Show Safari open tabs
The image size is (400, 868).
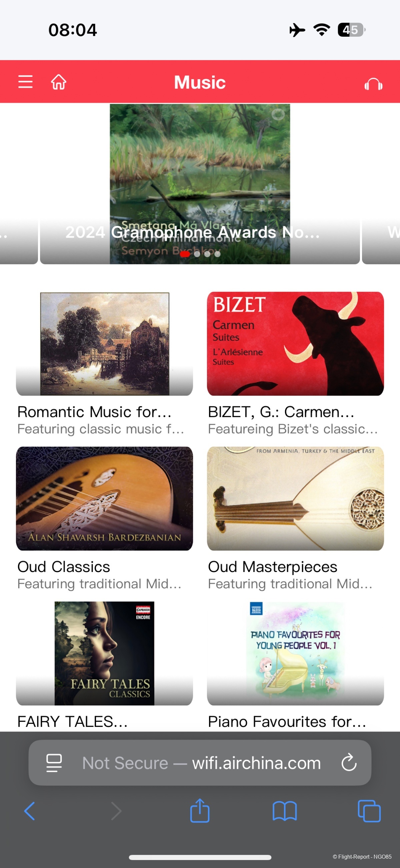tap(369, 811)
